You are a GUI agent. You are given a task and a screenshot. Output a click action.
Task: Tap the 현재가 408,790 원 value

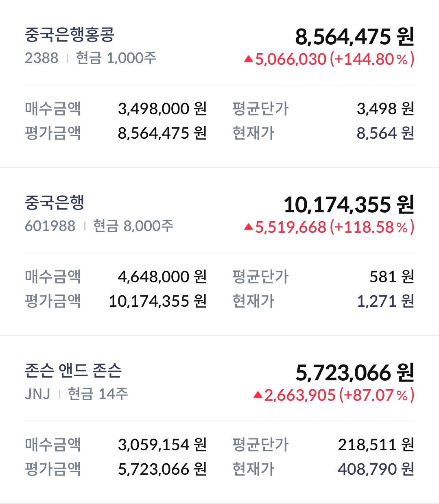coord(376,469)
